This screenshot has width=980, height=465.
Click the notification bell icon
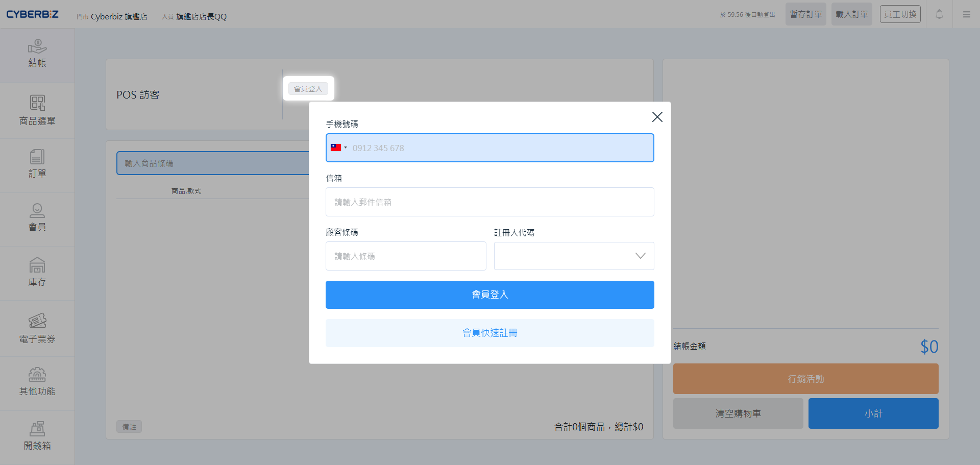939,14
